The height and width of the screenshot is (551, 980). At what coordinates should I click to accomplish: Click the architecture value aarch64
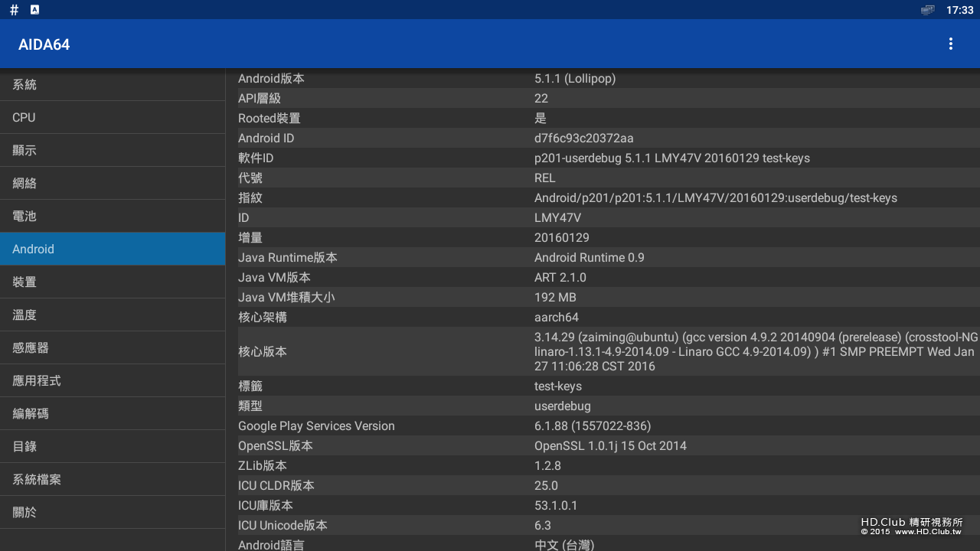pos(557,317)
